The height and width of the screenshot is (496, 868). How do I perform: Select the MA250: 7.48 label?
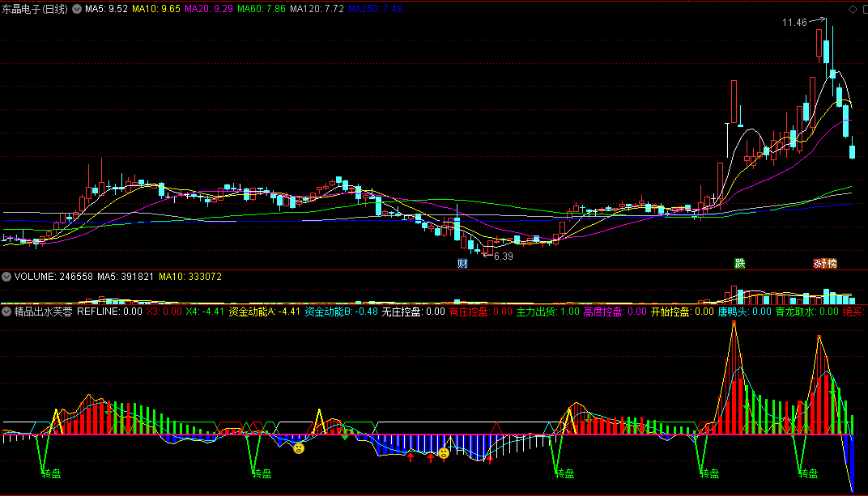pos(375,9)
